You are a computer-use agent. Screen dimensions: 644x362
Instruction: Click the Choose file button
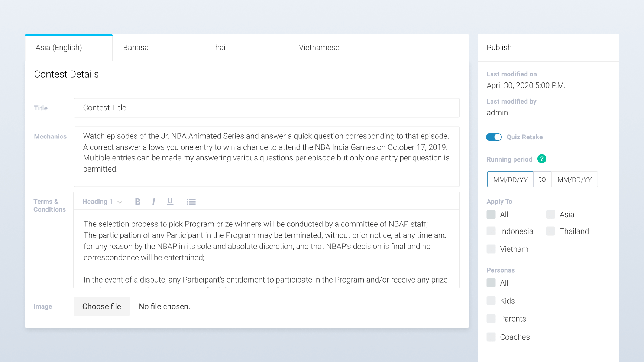[102, 306]
